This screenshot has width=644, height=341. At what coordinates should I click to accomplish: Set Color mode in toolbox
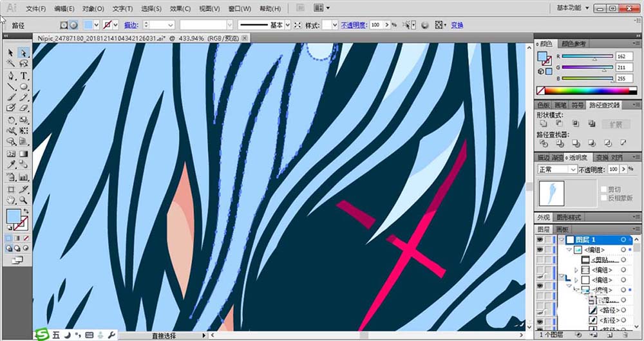[9, 238]
